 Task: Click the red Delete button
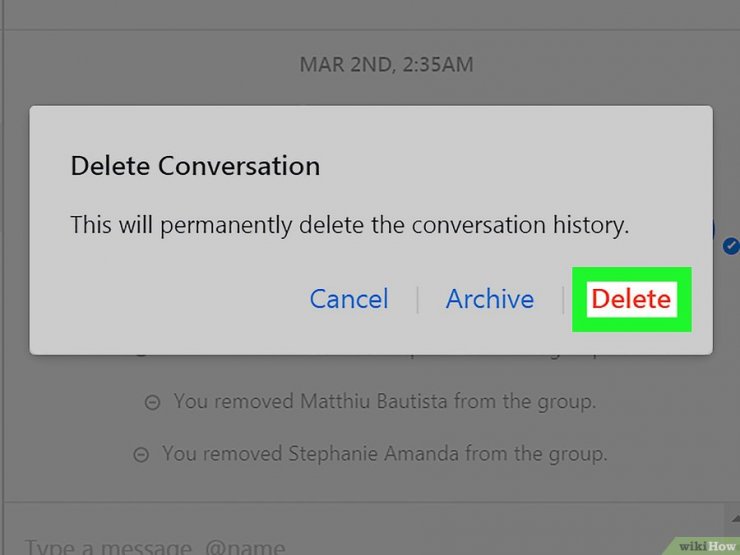631,299
